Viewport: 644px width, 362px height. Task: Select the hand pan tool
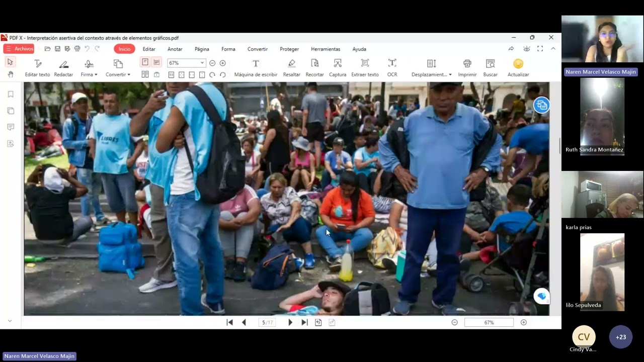pos(10,74)
